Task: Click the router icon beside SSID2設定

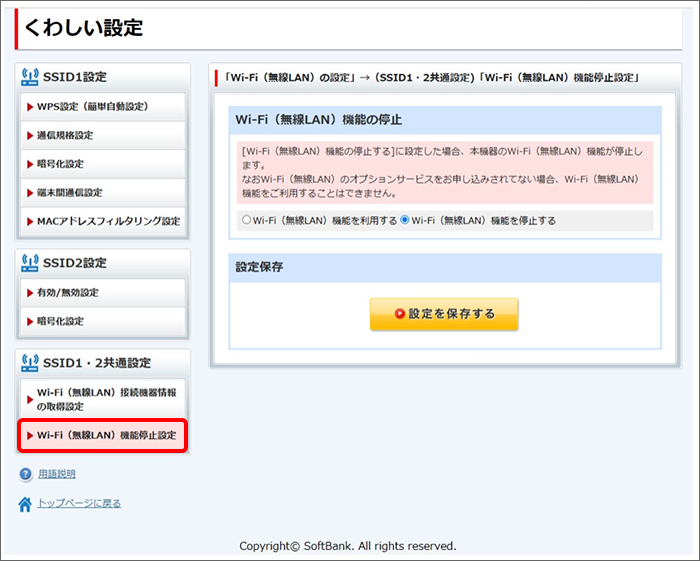Action: pyautogui.click(x=30, y=263)
